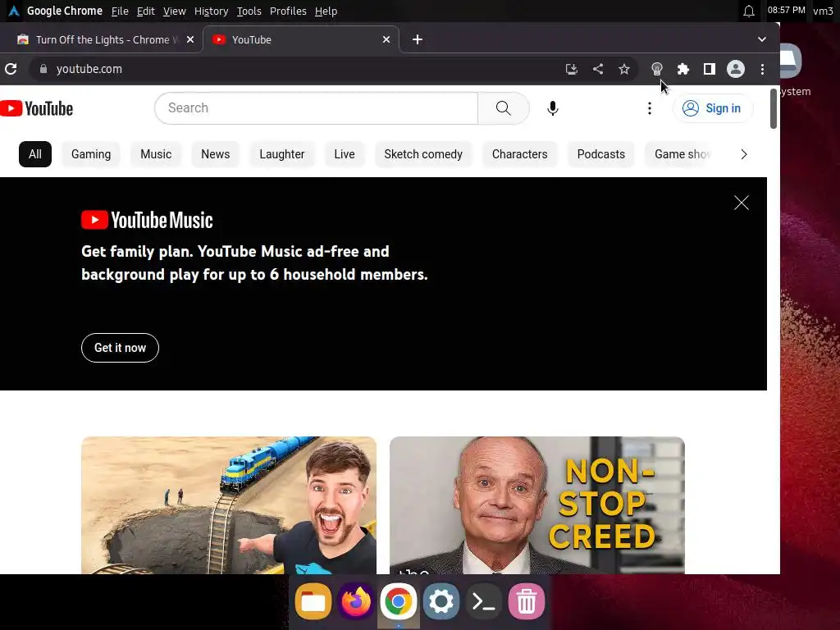
Task: Click the Turn Off the Lights lamp extension icon
Action: point(657,69)
